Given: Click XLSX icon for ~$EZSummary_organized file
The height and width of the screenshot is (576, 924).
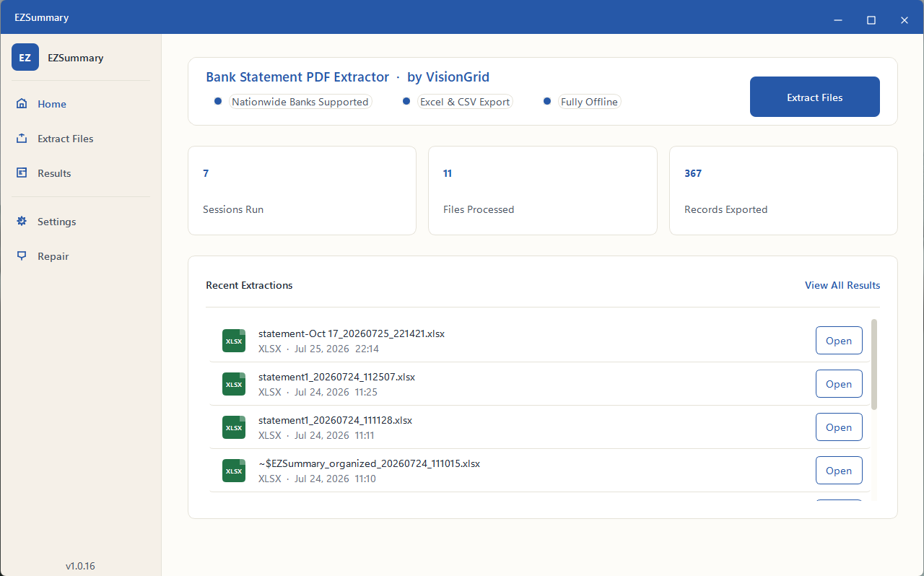Looking at the screenshot, I should [234, 471].
